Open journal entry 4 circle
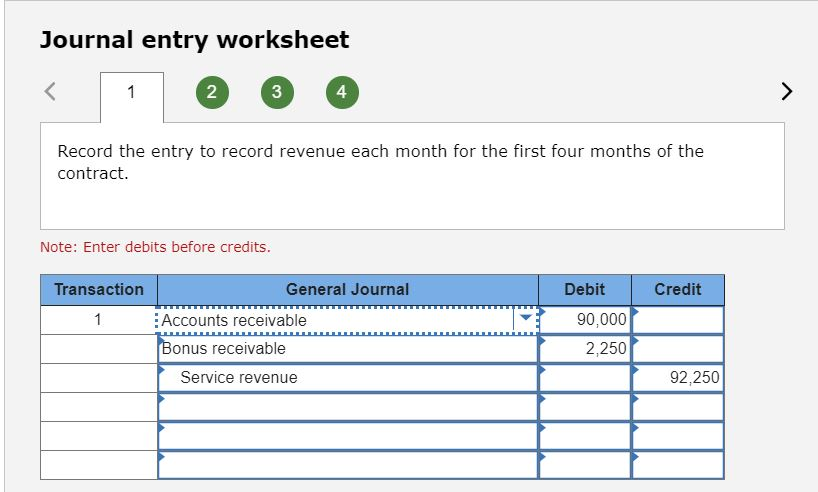 pyautogui.click(x=342, y=92)
